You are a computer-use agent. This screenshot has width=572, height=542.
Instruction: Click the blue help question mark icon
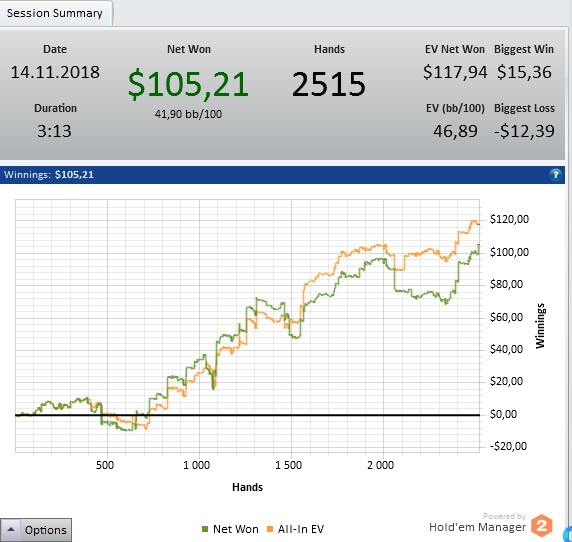click(555, 175)
